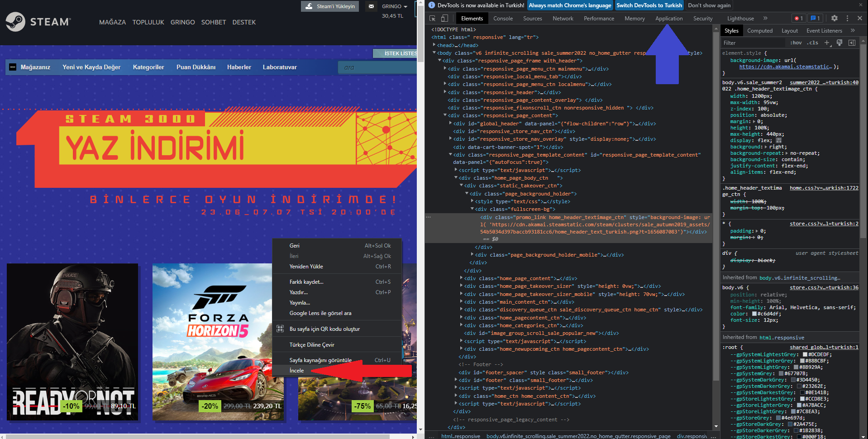The height and width of the screenshot is (439, 868).
Task: Click Puan Dükkânı in store nav bar
Action: [x=196, y=67]
